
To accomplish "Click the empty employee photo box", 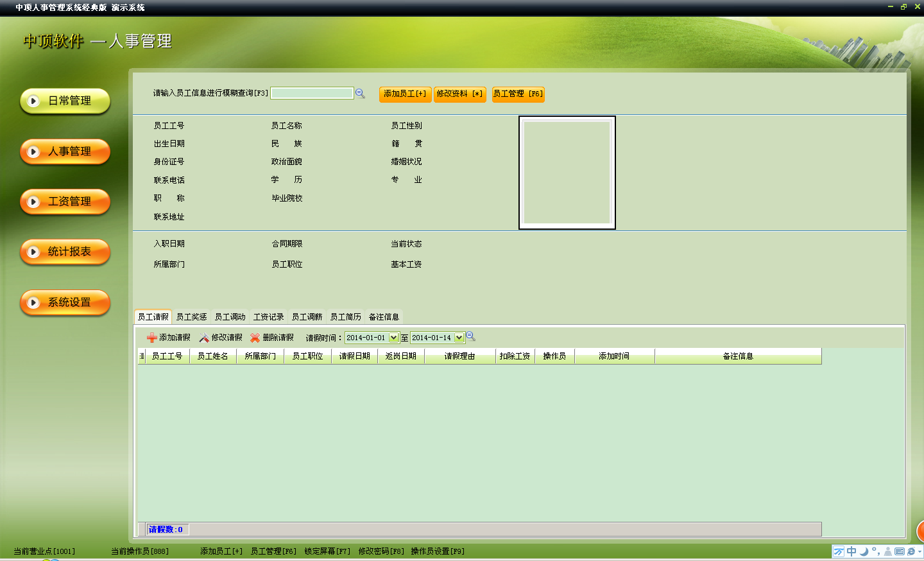I will (x=567, y=173).
